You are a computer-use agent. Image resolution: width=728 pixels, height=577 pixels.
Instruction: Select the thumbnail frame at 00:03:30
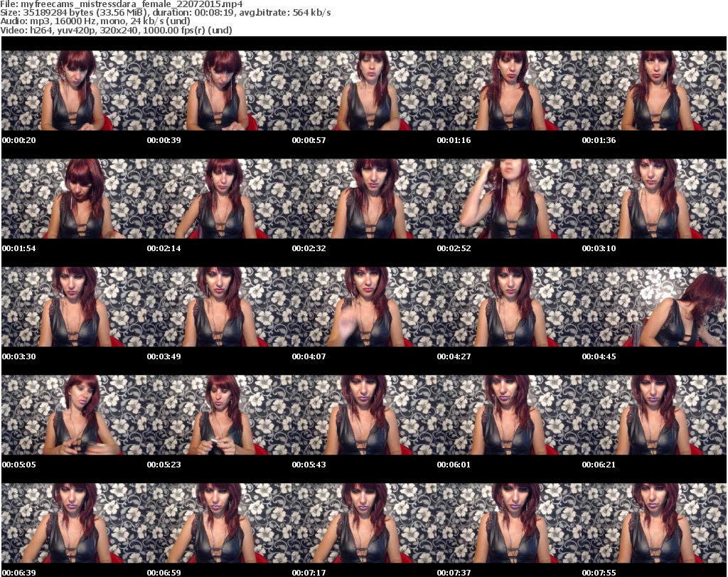(74, 307)
